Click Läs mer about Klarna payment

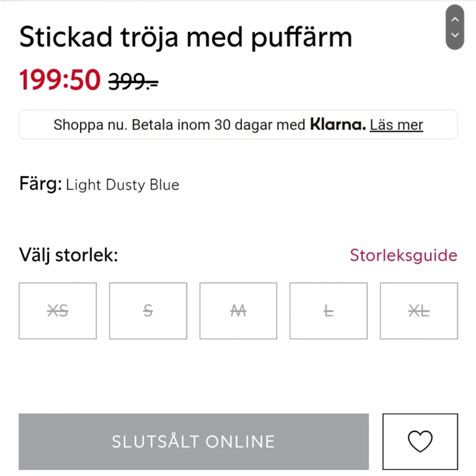[396, 124]
